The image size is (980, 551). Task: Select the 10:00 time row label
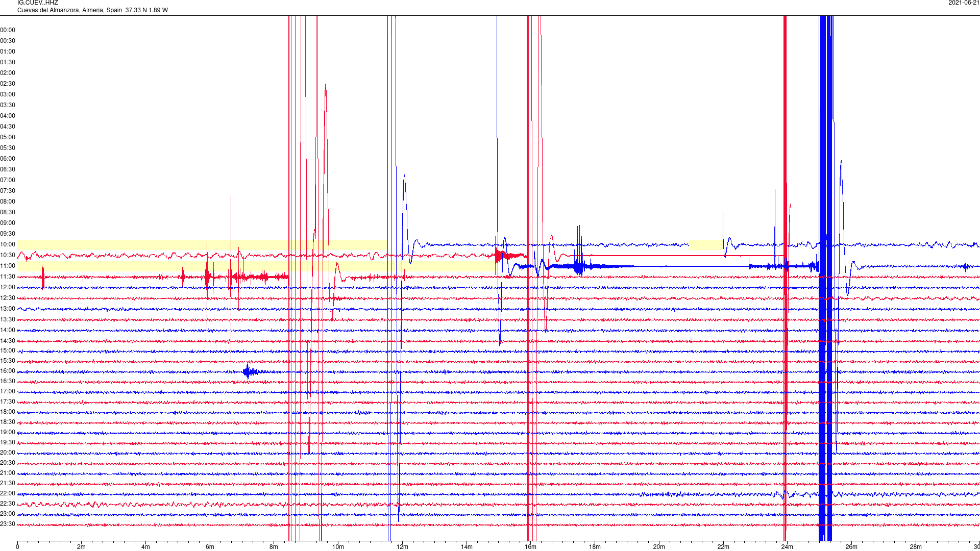(x=8, y=244)
